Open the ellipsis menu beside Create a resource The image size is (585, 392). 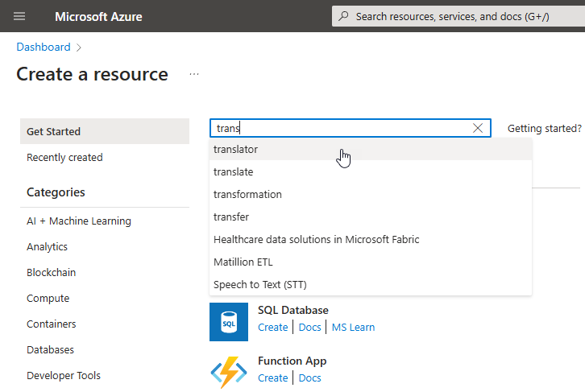point(193,75)
